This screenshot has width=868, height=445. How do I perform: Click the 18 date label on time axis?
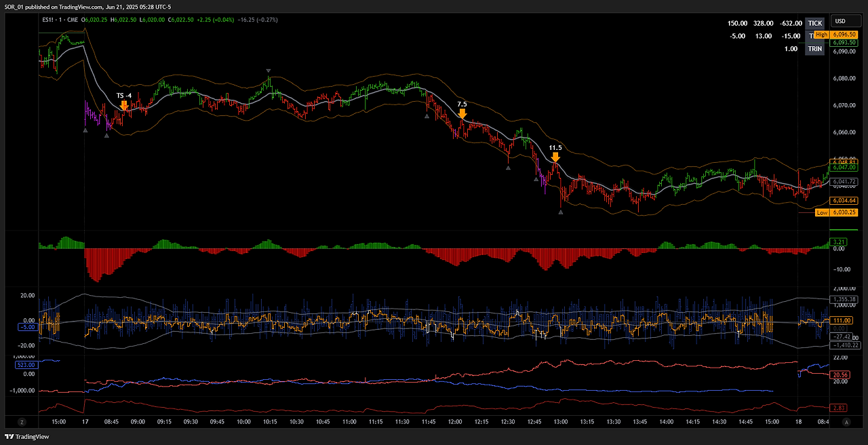(800, 421)
